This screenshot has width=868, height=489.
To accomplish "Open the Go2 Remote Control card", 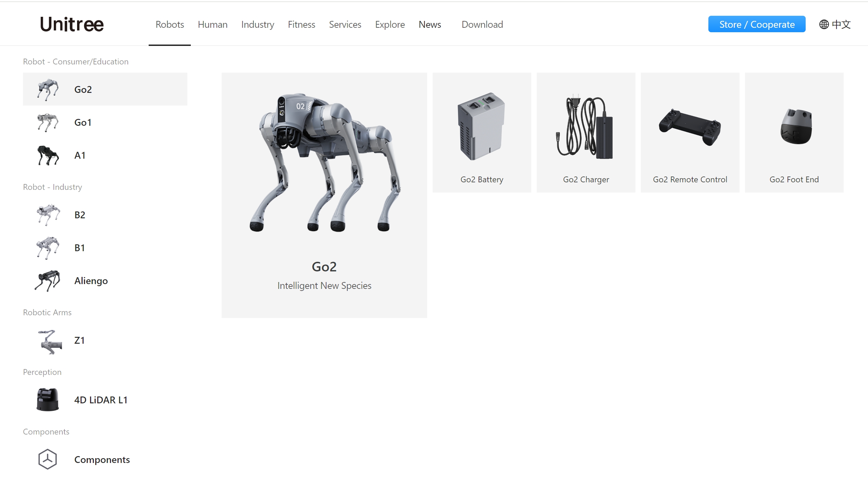I will (x=690, y=133).
